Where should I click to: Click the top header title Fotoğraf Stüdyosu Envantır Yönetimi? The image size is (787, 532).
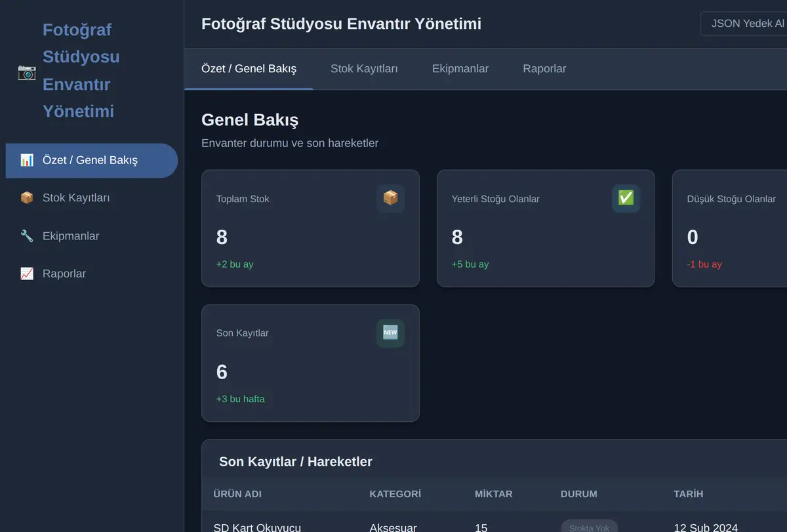pos(341,24)
